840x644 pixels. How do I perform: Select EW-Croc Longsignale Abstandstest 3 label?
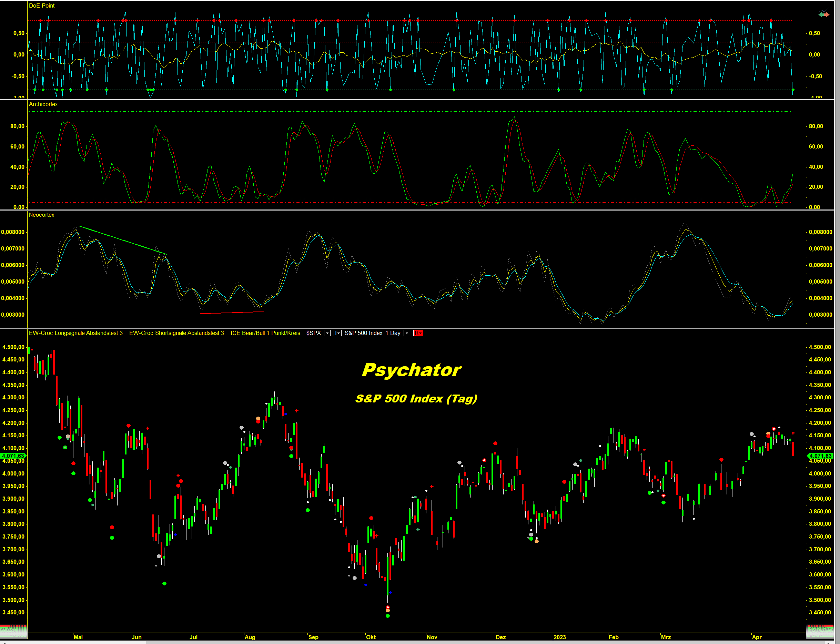click(75, 333)
